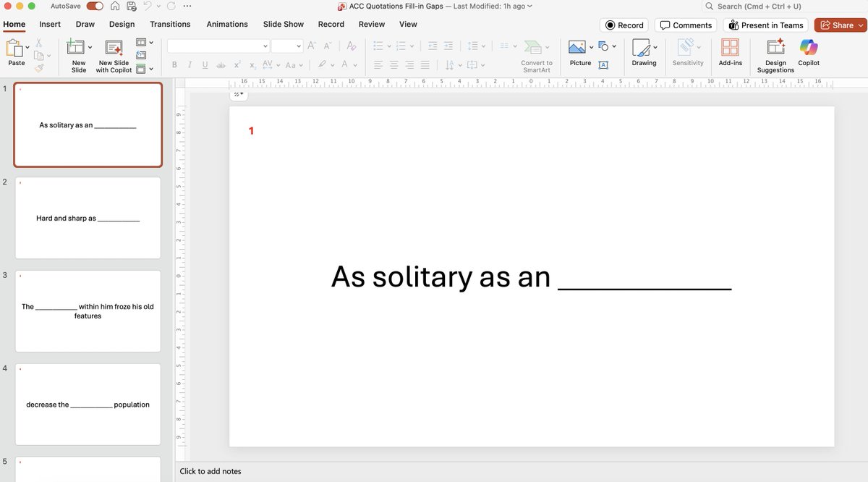Click the Save icon in title bar
868x482 pixels.
click(131, 6)
